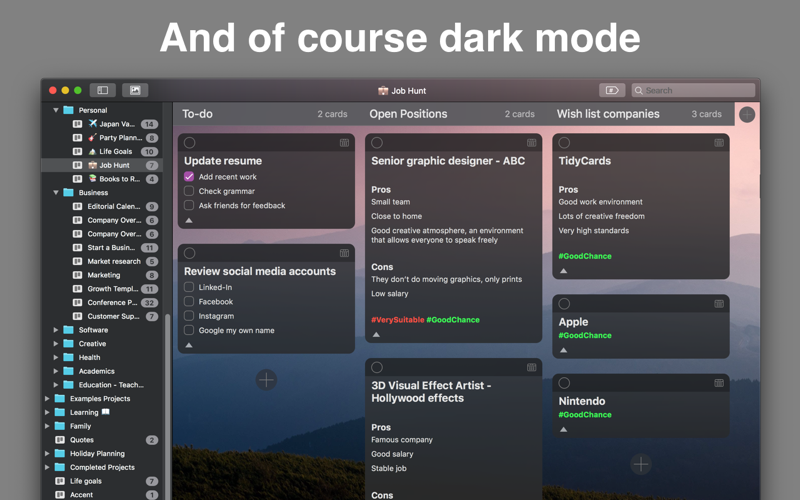Viewport: 800px width, 500px height.
Task: Toggle the sidebar panel button
Action: [103, 90]
